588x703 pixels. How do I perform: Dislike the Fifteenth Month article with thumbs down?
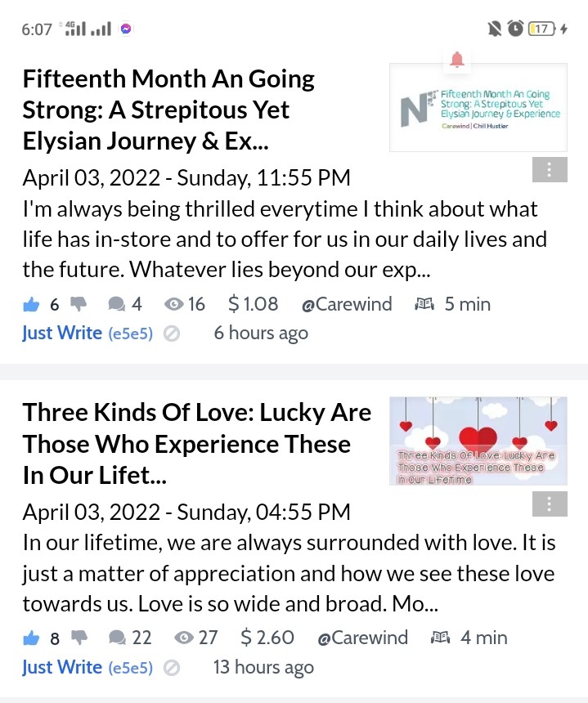click(x=79, y=304)
